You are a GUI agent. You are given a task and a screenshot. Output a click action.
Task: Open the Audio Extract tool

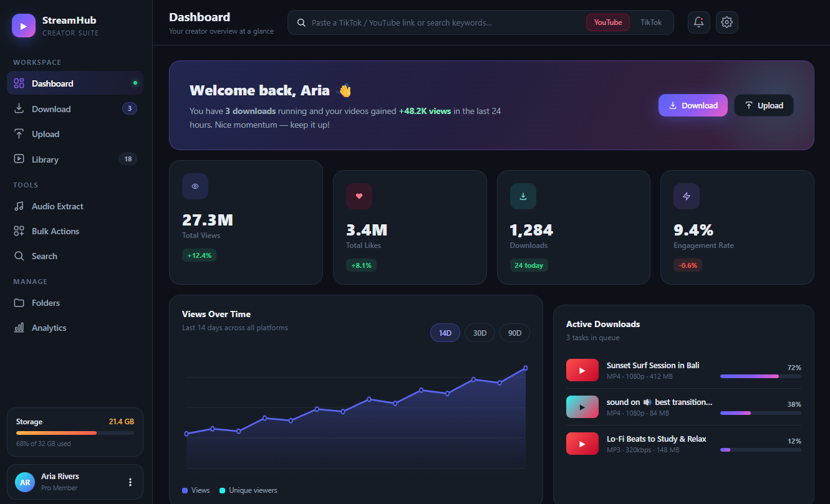pyautogui.click(x=75, y=206)
